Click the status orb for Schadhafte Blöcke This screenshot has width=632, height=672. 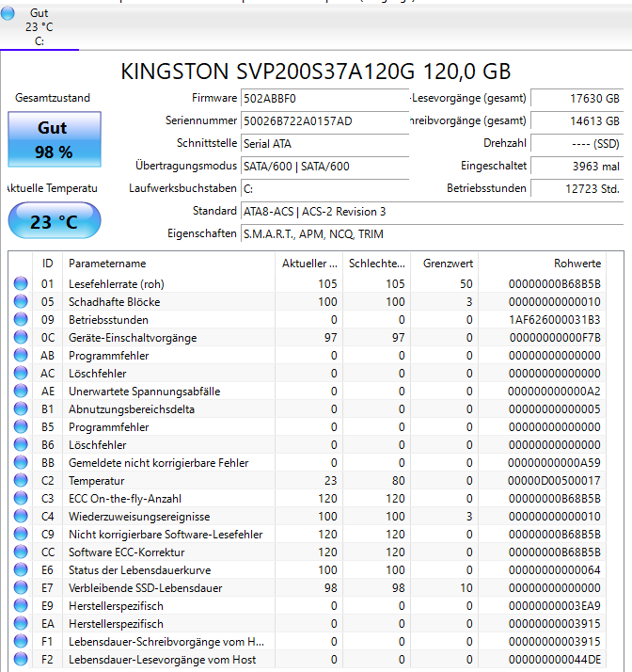point(21,302)
